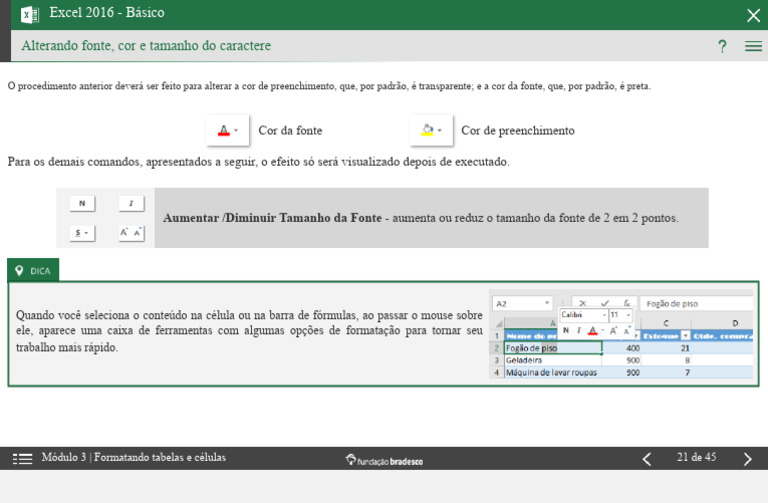
Task: Click the Negrito (N) button
Action: 82,203
